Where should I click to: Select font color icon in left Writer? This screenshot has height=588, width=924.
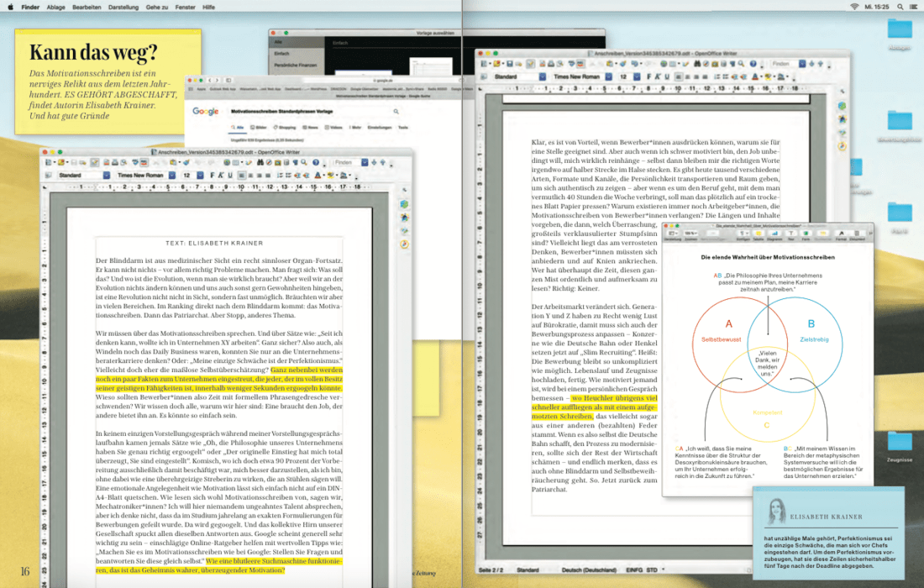317,176
